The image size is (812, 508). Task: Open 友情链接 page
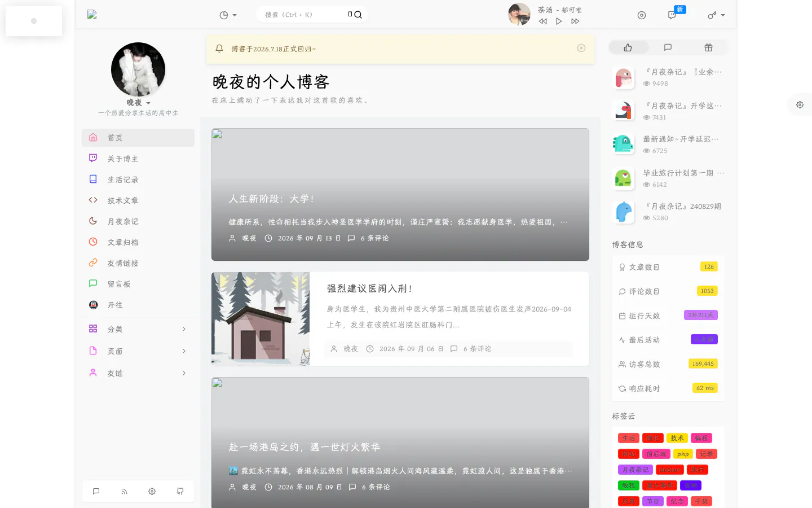click(x=138, y=263)
